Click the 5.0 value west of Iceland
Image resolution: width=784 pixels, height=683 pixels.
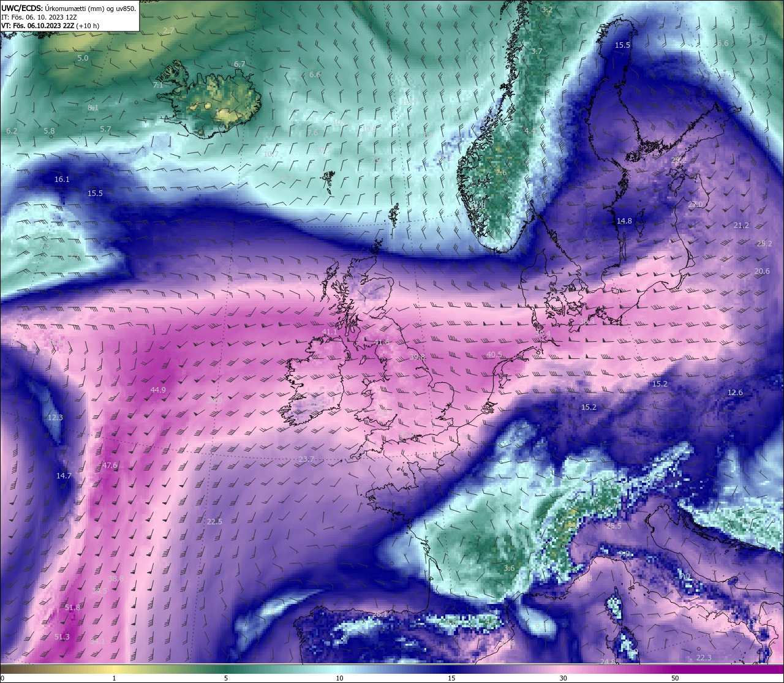[83, 58]
